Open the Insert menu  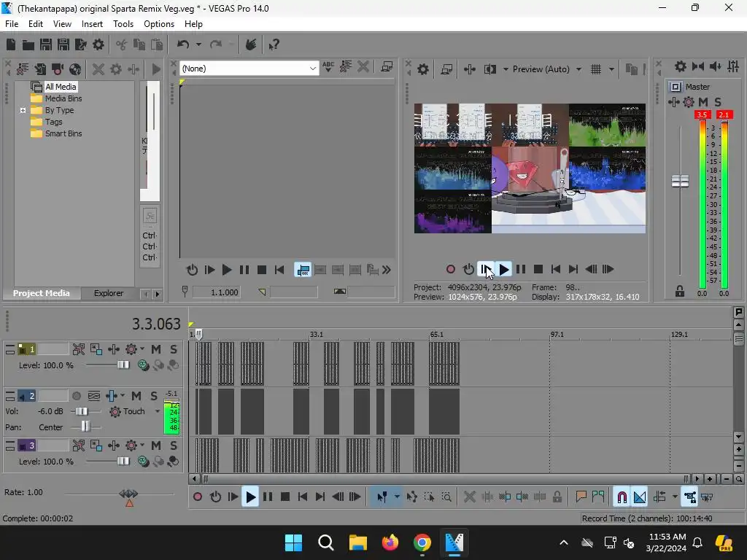92,24
